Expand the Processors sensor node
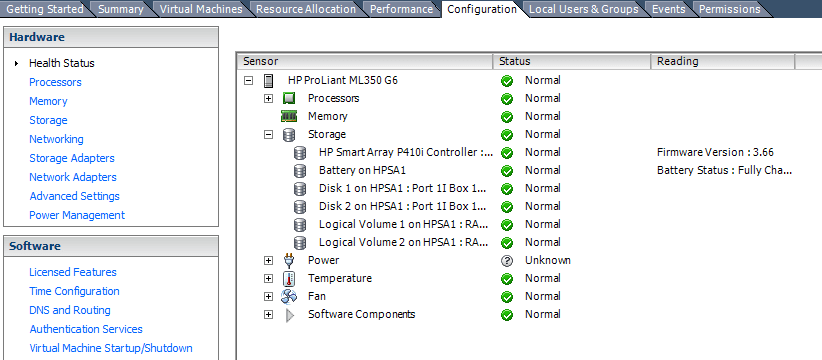822x360 pixels. [268, 99]
